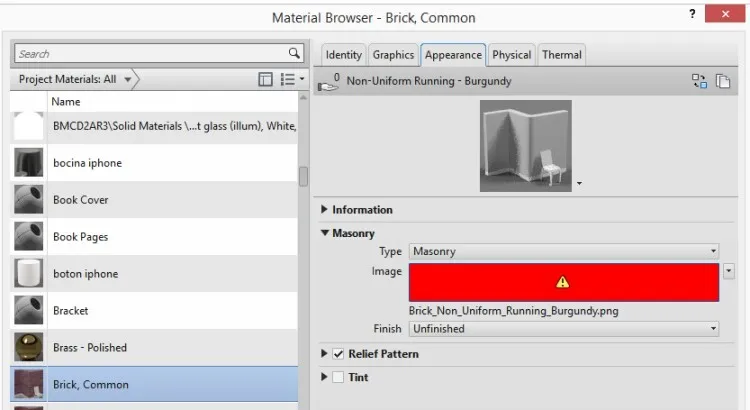
Task: Open the help question mark
Action: [692, 14]
